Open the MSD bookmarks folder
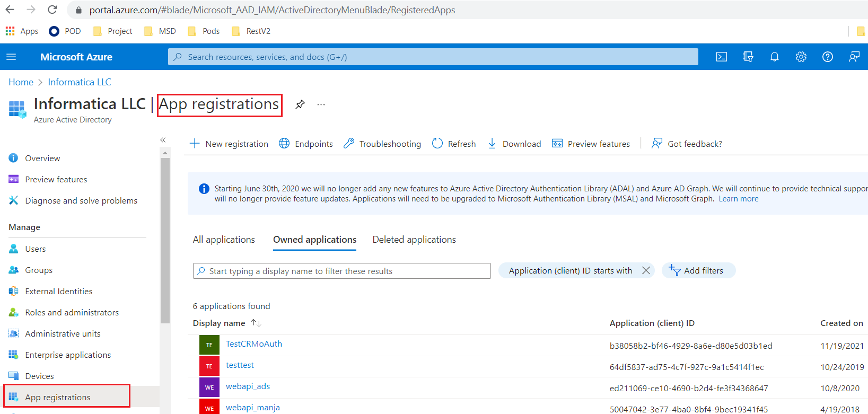 pyautogui.click(x=160, y=31)
